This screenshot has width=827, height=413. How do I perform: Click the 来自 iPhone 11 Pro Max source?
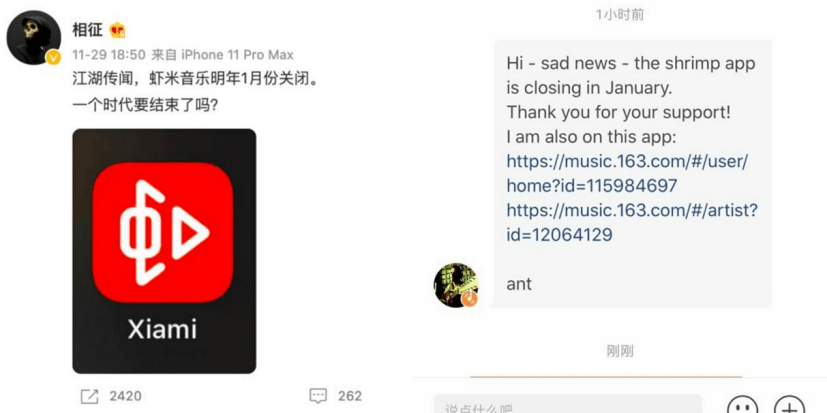click(x=223, y=55)
